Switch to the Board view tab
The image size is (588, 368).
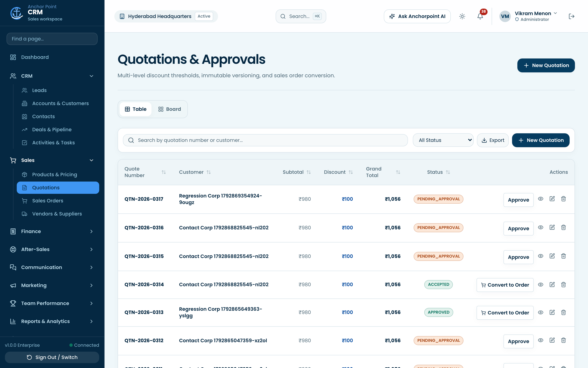(170, 109)
